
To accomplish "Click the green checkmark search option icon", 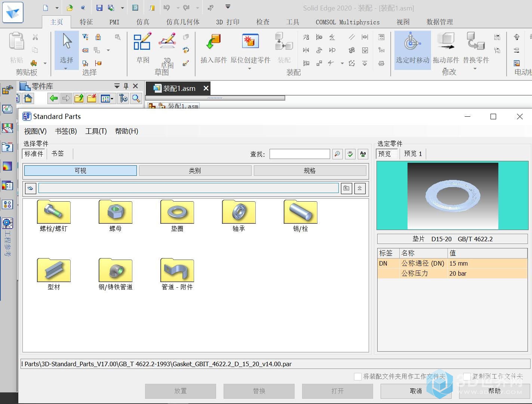I will pos(350,154).
